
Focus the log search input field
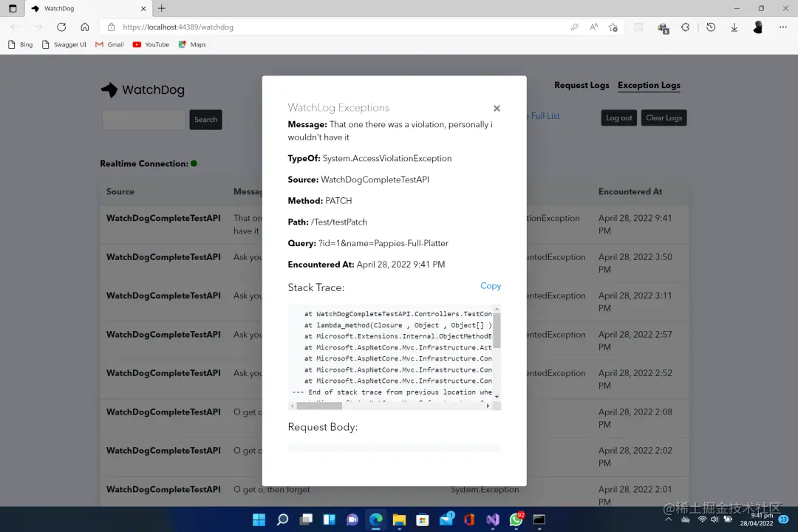143,120
